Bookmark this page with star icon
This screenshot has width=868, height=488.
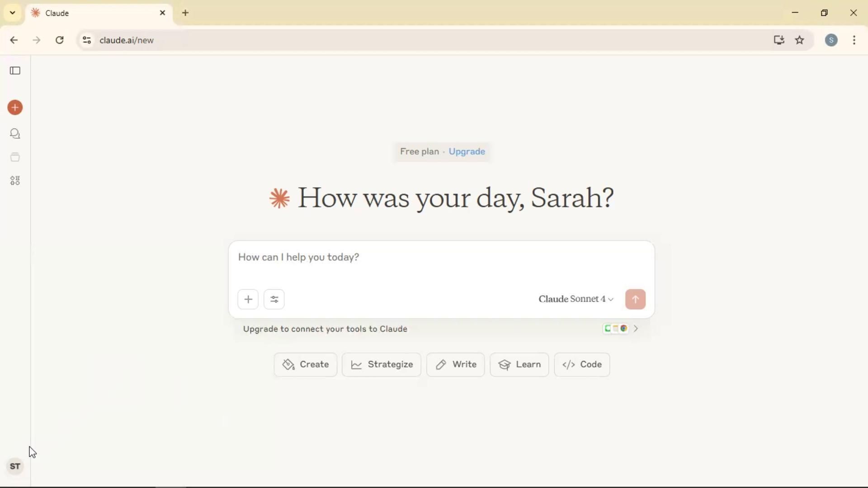coord(799,40)
